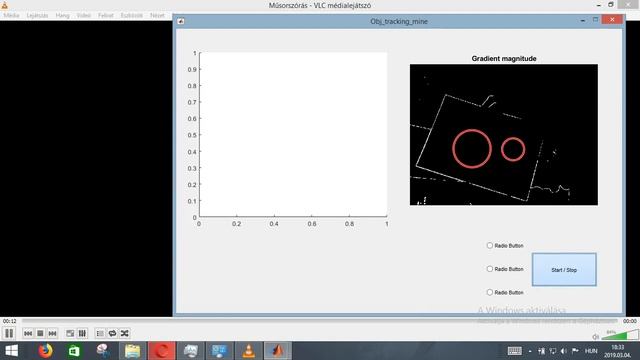Minimize the Obj_tracking_mine window
The height and width of the screenshot is (360, 640).
tap(583, 20)
